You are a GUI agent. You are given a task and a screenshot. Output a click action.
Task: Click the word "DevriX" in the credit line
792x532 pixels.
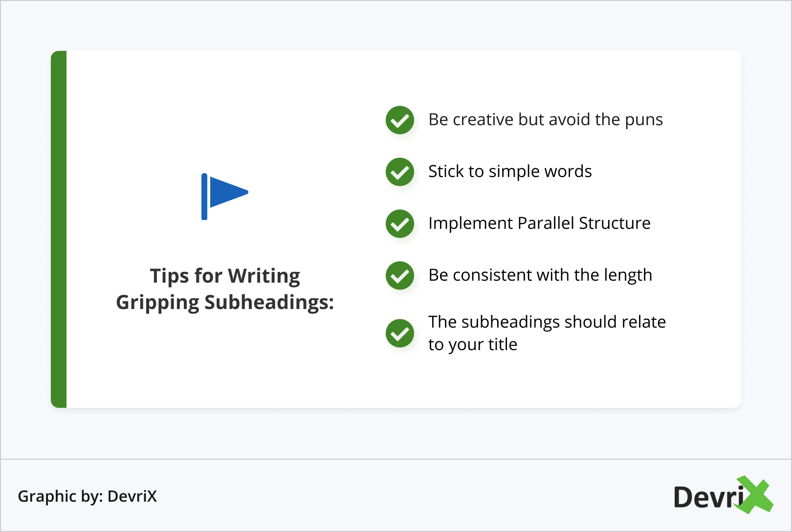132,496
